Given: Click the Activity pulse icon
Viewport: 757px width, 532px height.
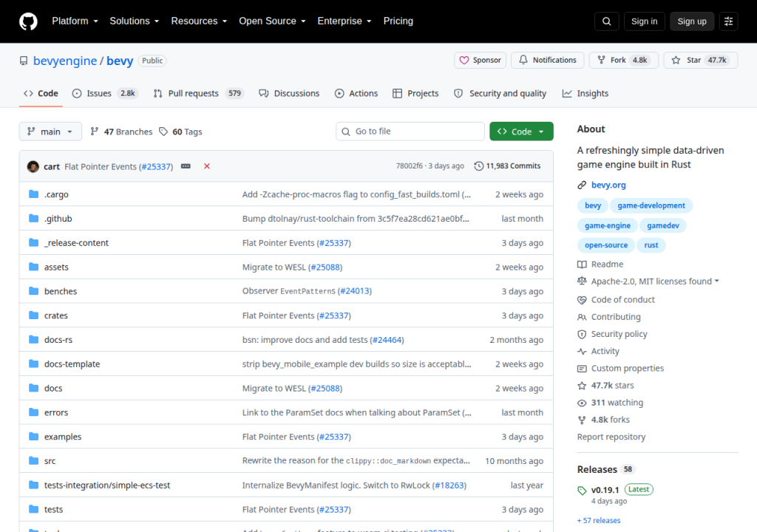Looking at the screenshot, I should point(582,352).
